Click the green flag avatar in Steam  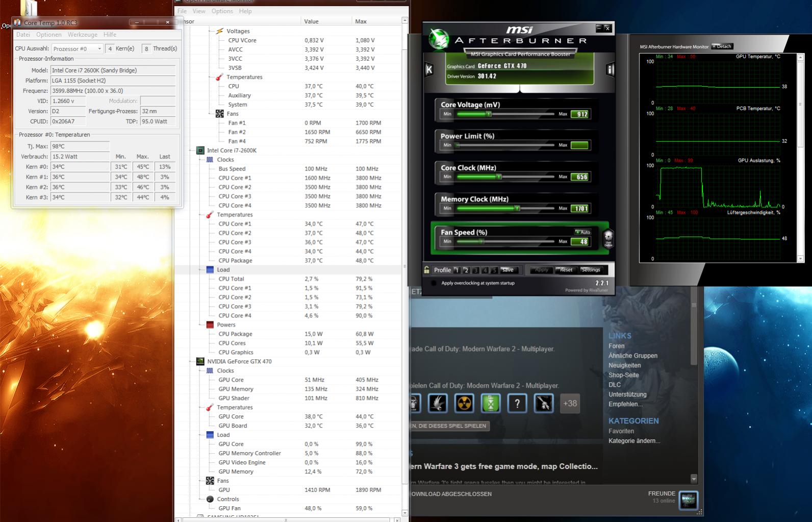[x=490, y=403]
